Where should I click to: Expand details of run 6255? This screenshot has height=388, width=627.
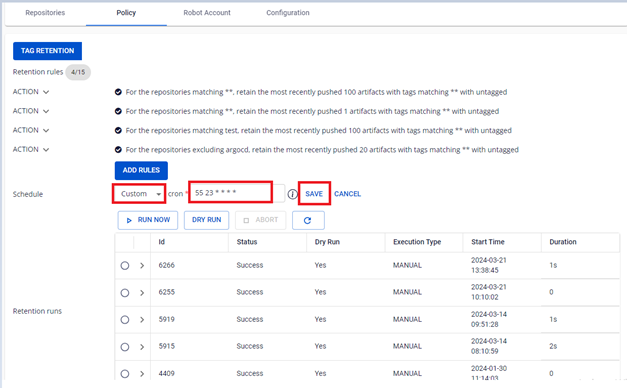142,293
